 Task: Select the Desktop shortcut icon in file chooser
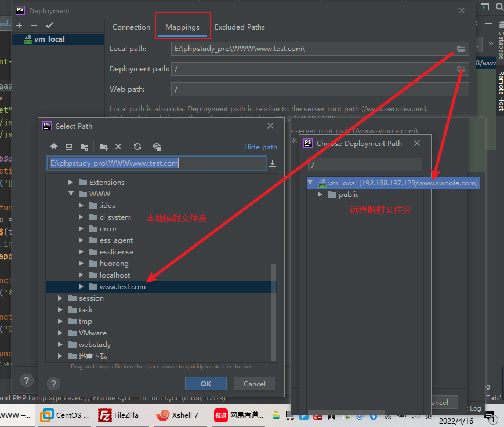click(69, 147)
